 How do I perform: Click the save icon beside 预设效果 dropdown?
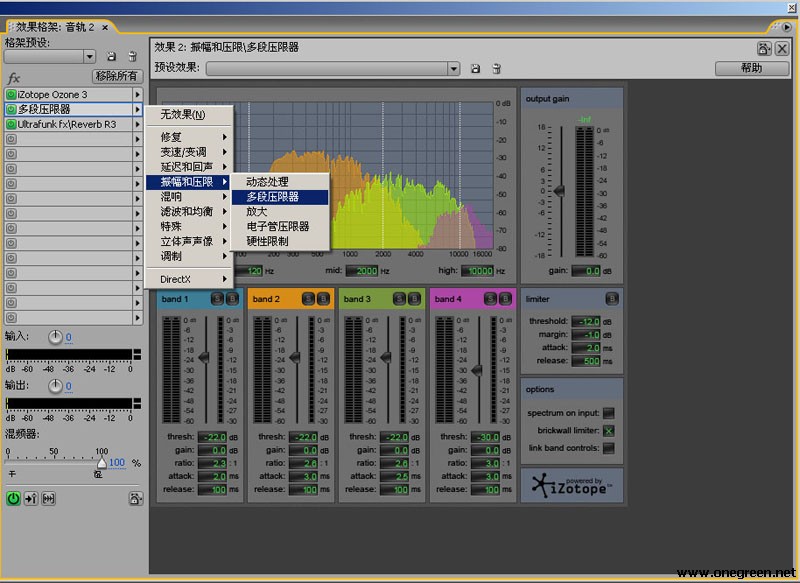coord(474,67)
